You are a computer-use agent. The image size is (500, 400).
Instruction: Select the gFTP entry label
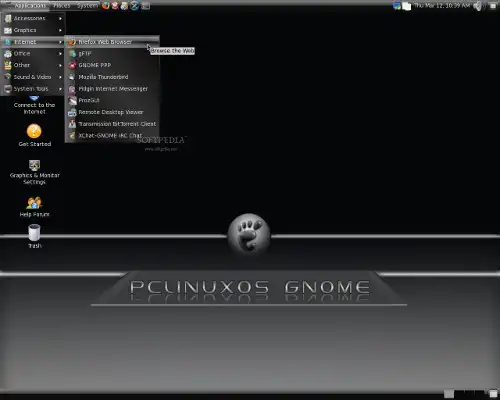point(85,54)
